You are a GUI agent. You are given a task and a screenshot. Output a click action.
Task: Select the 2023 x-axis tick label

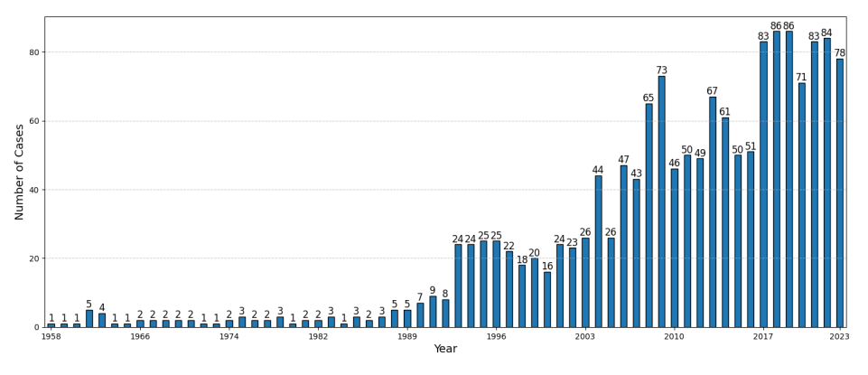tap(840, 336)
